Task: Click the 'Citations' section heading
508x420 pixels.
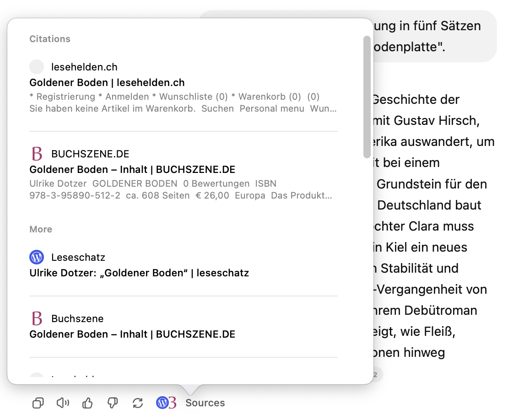Action: pyautogui.click(x=50, y=39)
